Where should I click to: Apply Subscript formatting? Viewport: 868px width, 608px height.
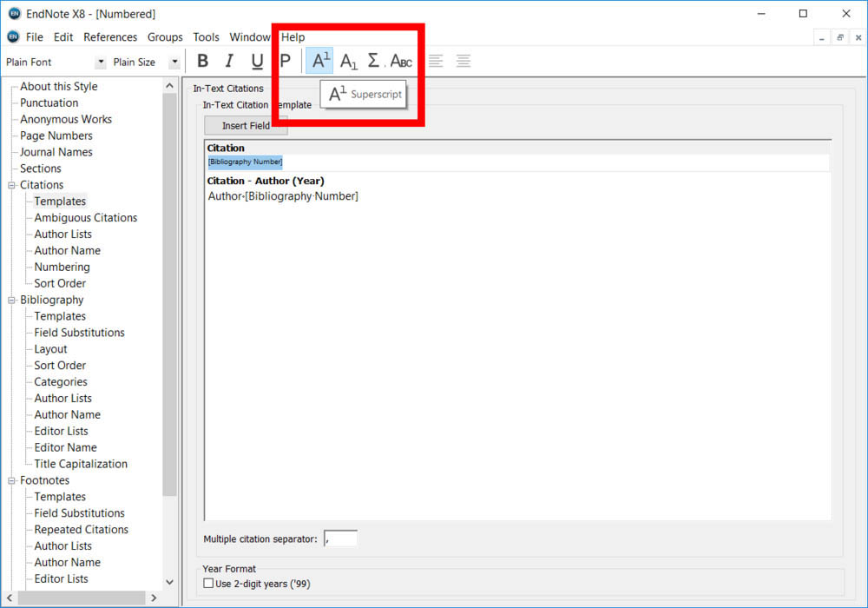point(348,61)
